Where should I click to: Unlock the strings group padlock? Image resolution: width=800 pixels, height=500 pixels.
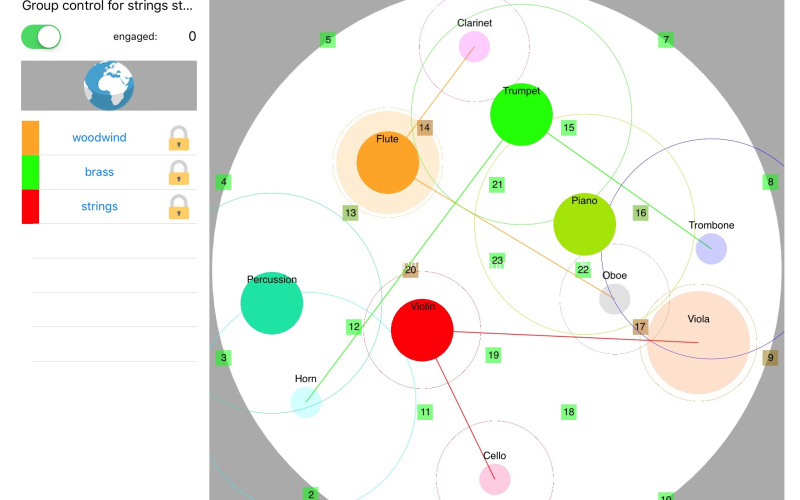(179, 207)
